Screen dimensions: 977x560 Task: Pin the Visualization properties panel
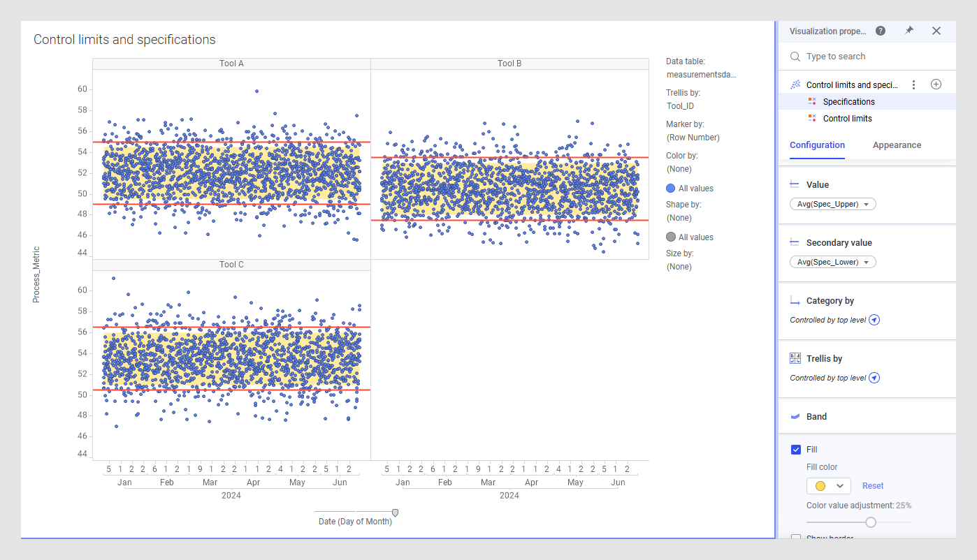909,31
